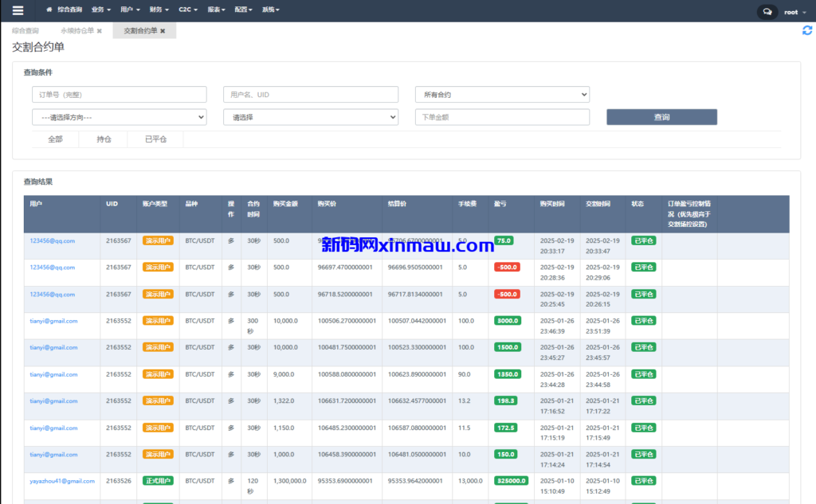Open the 财务 menu

pos(159,10)
